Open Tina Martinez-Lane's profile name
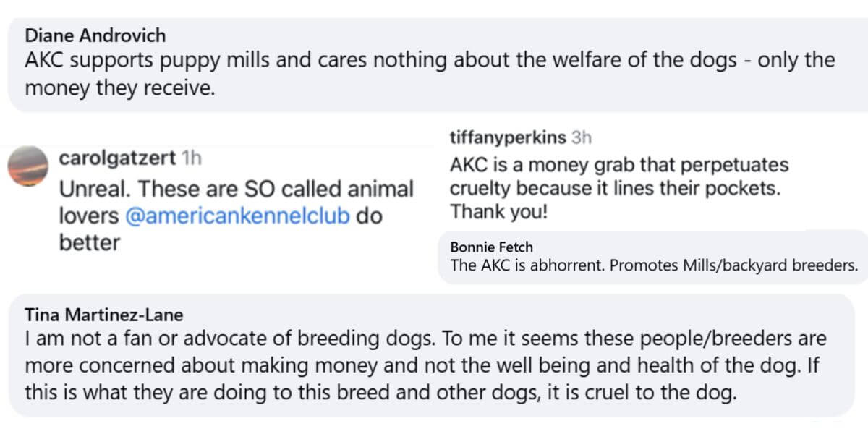 coord(104,315)
